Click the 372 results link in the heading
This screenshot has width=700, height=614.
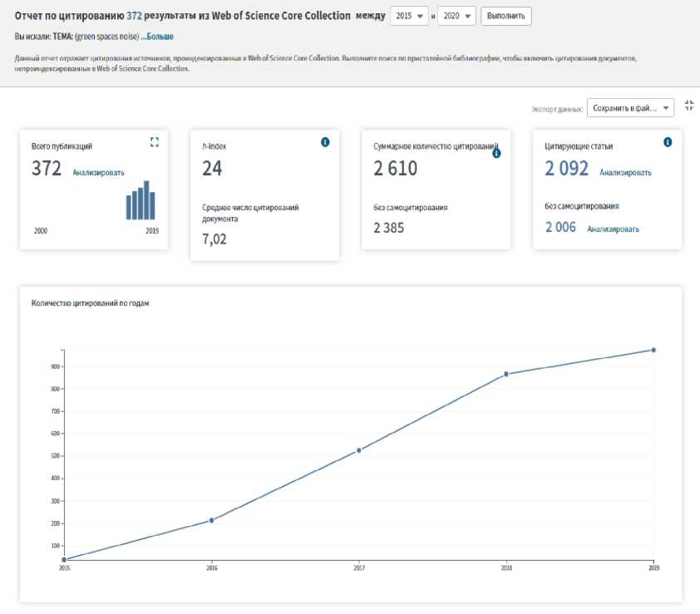click(x=136, y=15)
